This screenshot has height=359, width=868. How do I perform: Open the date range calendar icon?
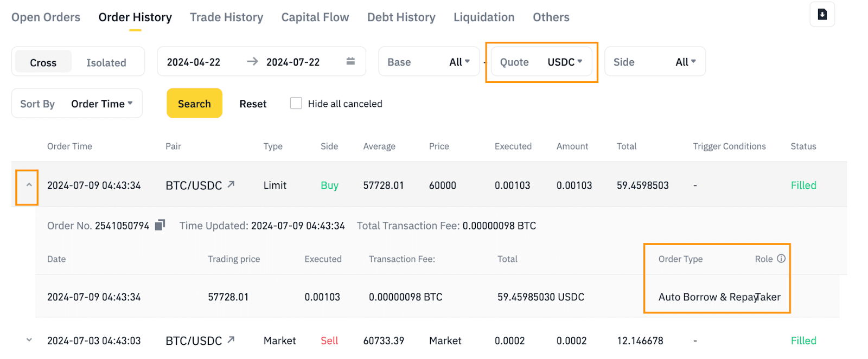pos(350,61)
